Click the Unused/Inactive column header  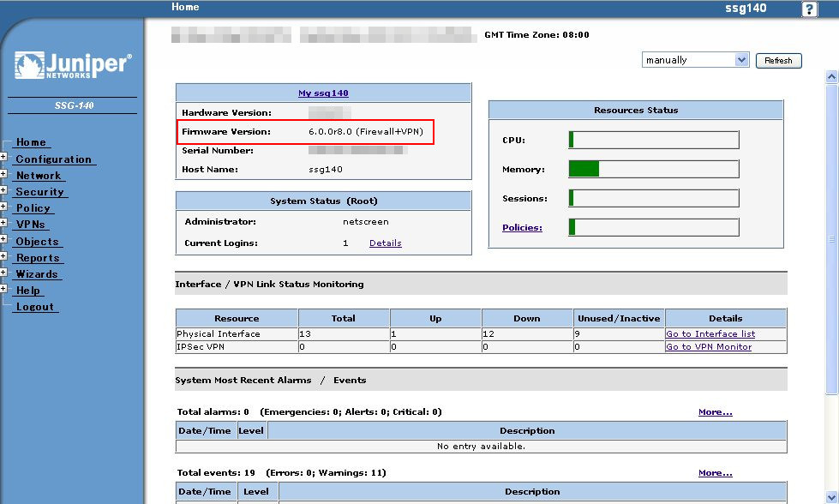point(619,318)
